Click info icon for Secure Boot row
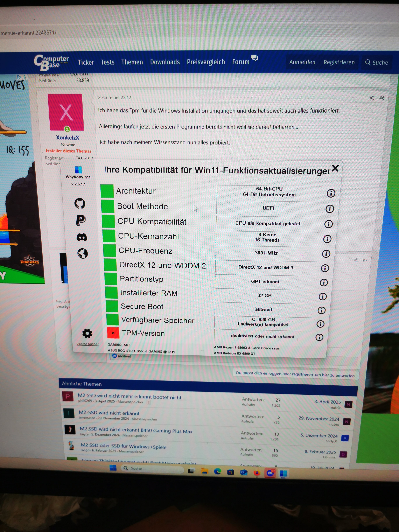Viewport: 399px width, 532px height. point(321,310)
